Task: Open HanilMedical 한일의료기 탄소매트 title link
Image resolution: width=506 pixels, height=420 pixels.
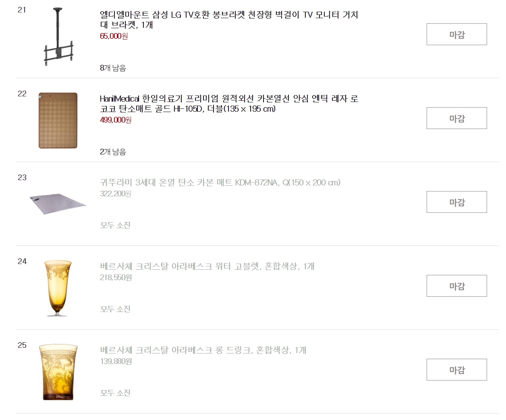Action: coord(229,104)
